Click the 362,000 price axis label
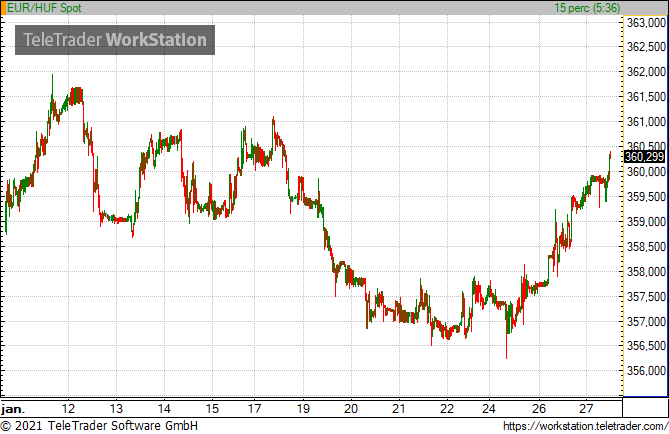669x434 pixels. pyautogui.click(x=646, y=72)
